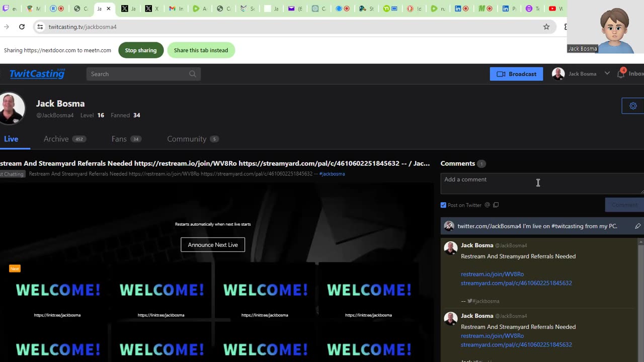The image size is (644, 362).
Task: Click the @ mention icon beside Post on Twitter
Action: tap(487, 205)
